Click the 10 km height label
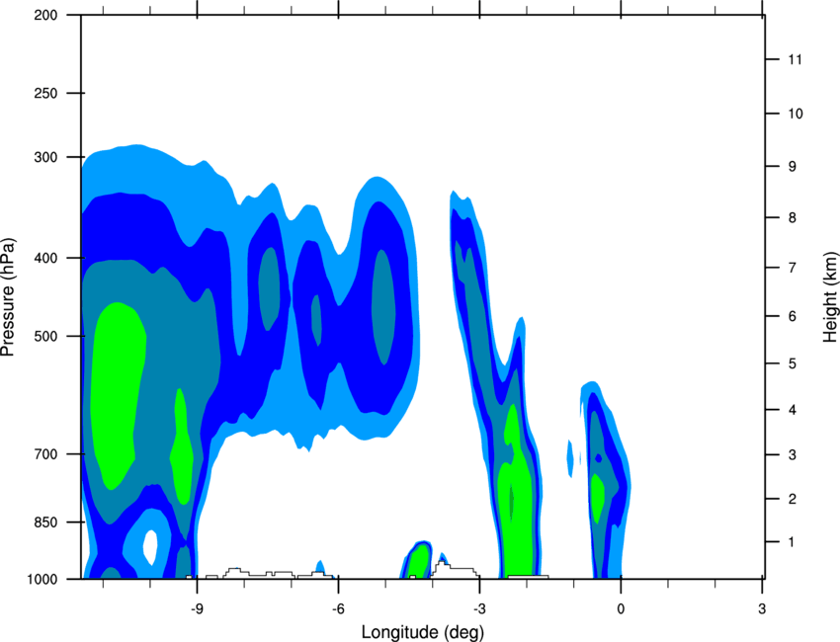Screen dimensions: 840x642 796,114
